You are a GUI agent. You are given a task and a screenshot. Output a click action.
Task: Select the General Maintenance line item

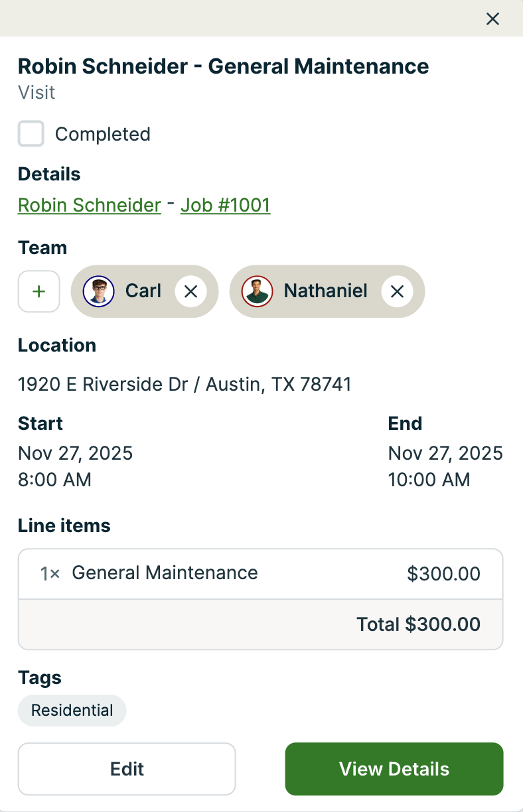tap(165, 573)
